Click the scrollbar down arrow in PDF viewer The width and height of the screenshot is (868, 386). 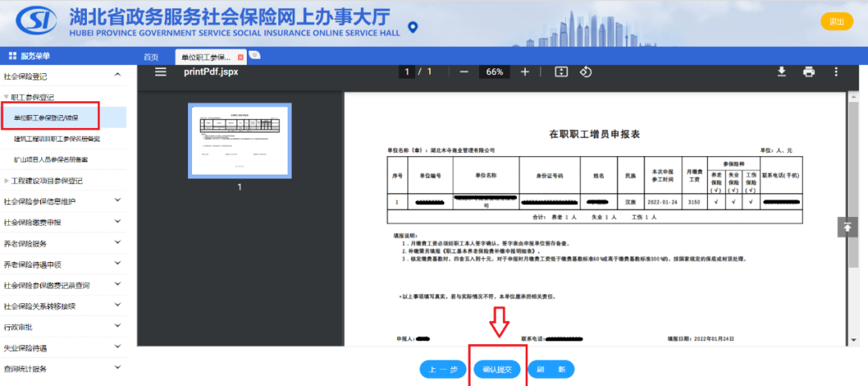click(x=854, y=340)
